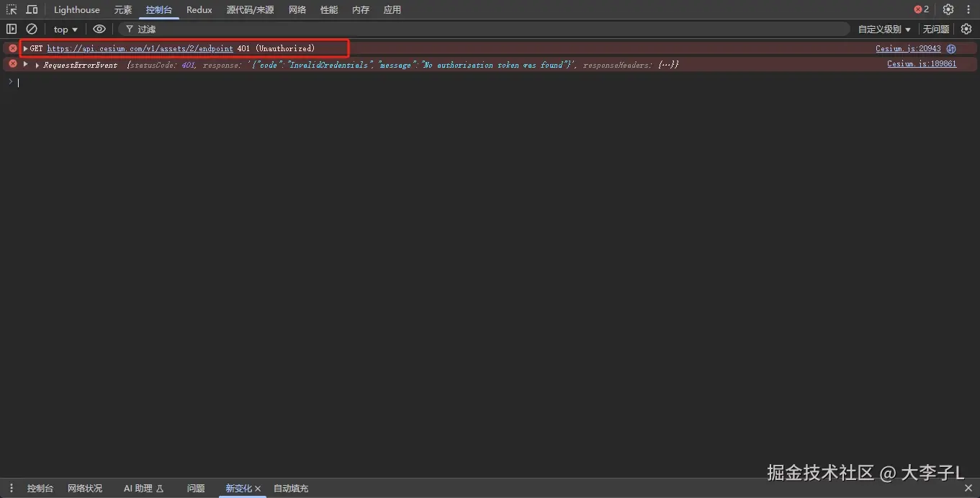Open DevTools settings gear in top bar
Viewport: 980px width, 498px height.
click(x=948, y=9)
